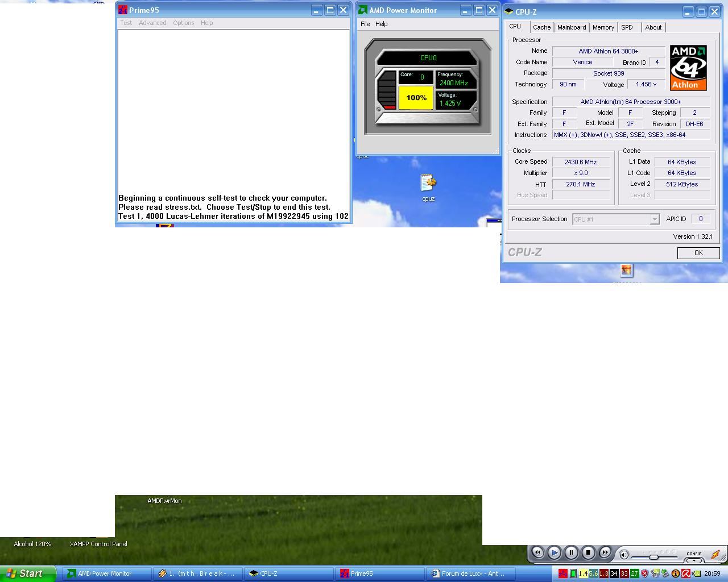Click the Multiplier x 9.0 field
Screen dimensions: 728x582
point(580,173)
